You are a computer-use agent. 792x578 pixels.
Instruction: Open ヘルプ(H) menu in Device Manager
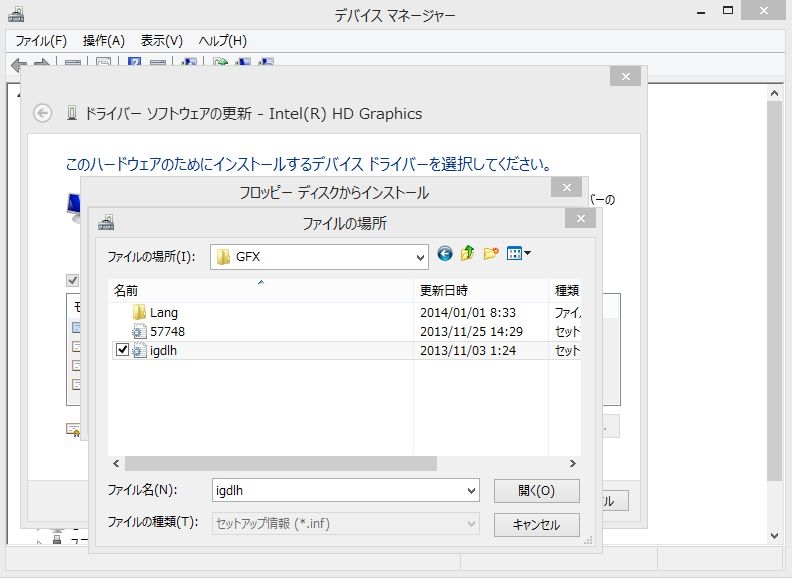[x=223, y=41]
